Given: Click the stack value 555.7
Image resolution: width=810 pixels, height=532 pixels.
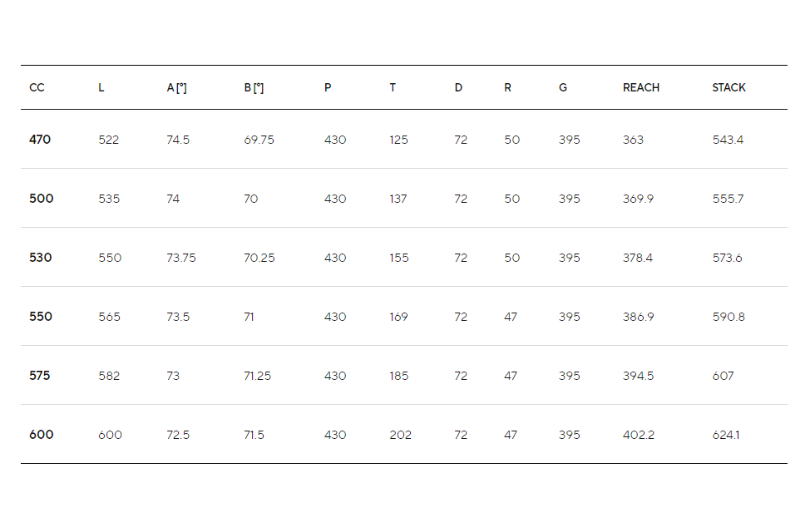Looking at the screenshot, I should (728, 199).
